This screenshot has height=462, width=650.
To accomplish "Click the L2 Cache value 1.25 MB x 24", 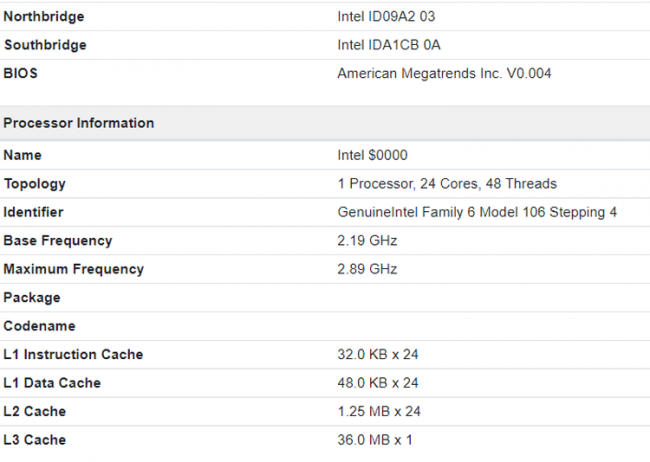I will point(378,411).
